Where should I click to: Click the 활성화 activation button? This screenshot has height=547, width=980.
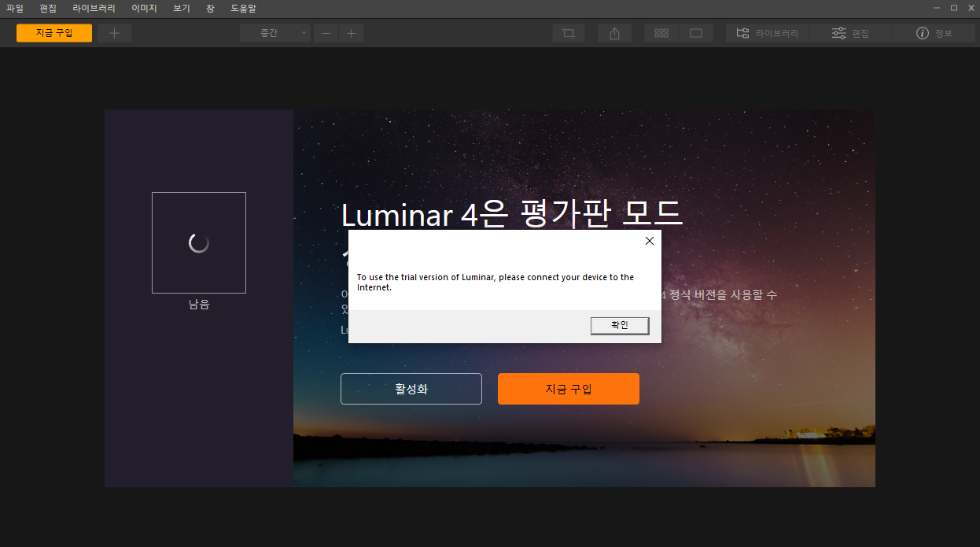click(411, 388)
